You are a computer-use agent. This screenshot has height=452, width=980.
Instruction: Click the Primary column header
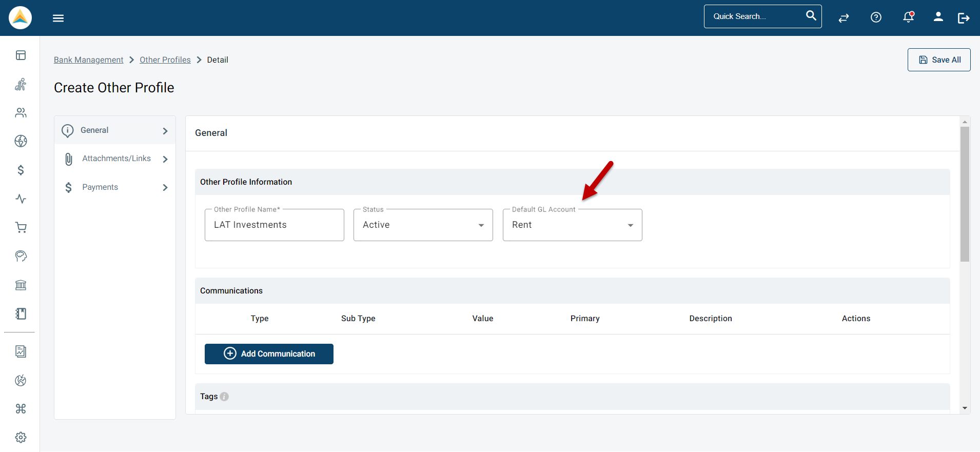[x=585, y=319]
